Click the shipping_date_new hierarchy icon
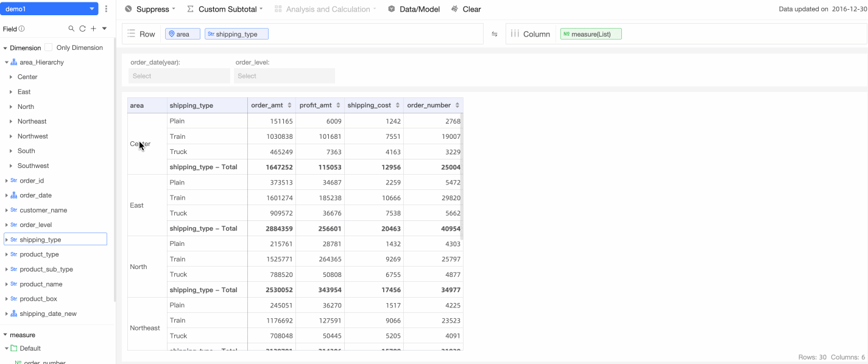This screenshot has height=364, width=868. (x=14, y=313)
